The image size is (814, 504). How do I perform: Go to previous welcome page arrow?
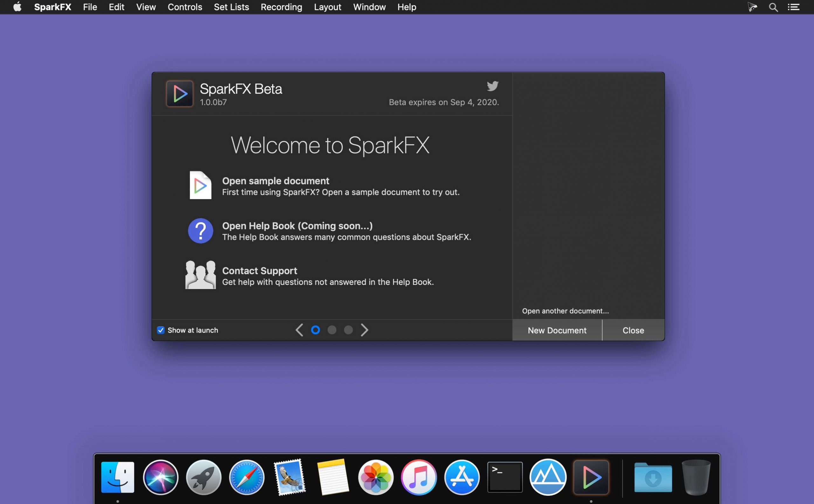(x=299, y=330)
